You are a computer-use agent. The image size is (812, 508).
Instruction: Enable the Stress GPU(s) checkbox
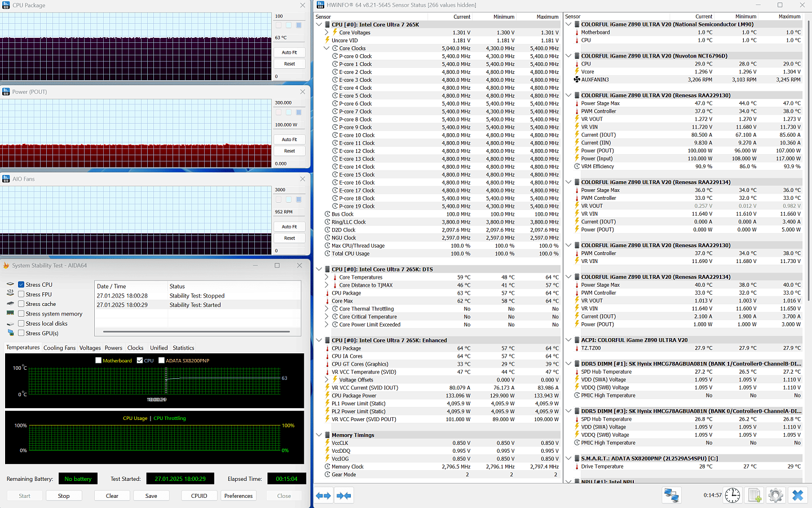[x=21, y=333]
